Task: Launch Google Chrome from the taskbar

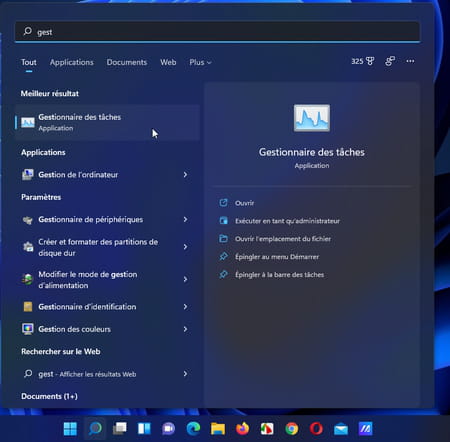Action: click(292, 429)
